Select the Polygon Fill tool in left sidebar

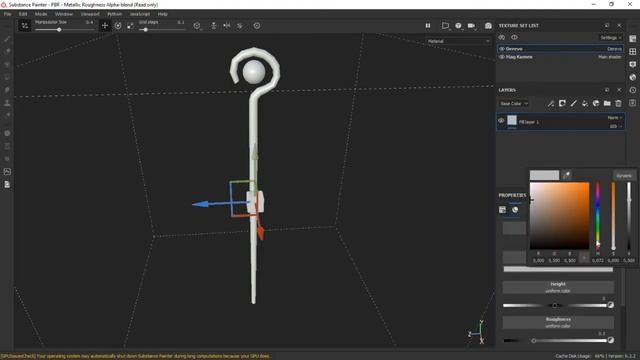pyautogui.click(x=7, y=77)
